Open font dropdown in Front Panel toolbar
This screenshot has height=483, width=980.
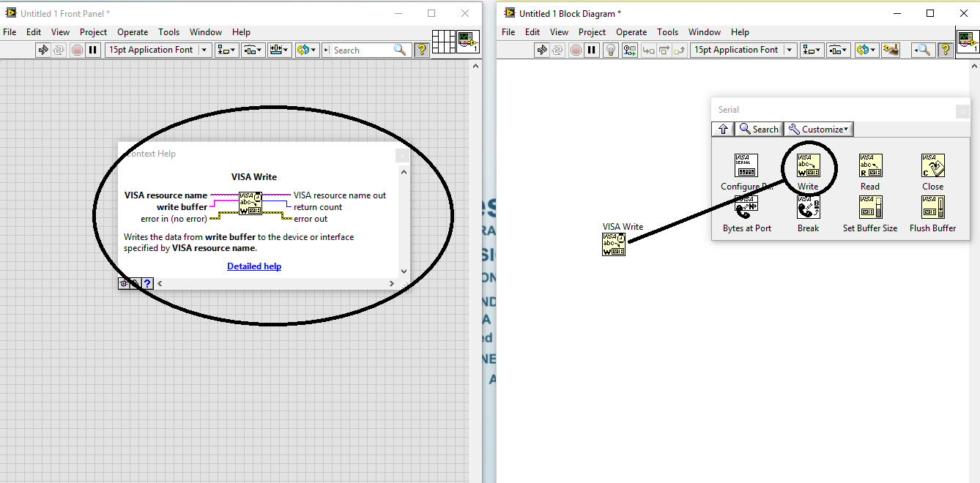[x=158, y=50]
